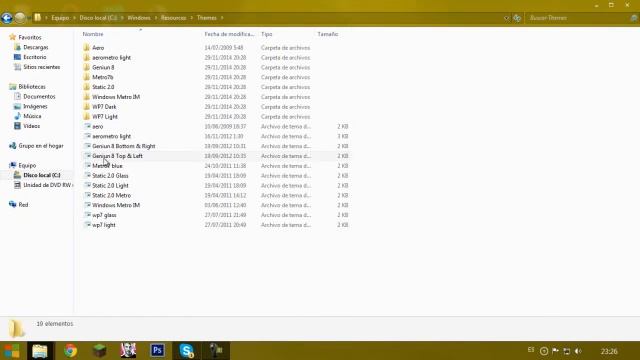Expand the arrow after Resources in breadcrumb

191,18
